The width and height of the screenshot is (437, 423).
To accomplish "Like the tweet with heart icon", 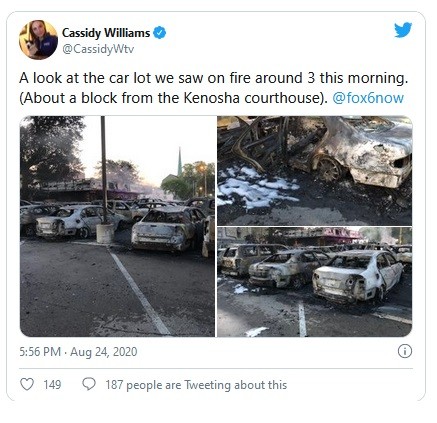I will tap(27, 384).
